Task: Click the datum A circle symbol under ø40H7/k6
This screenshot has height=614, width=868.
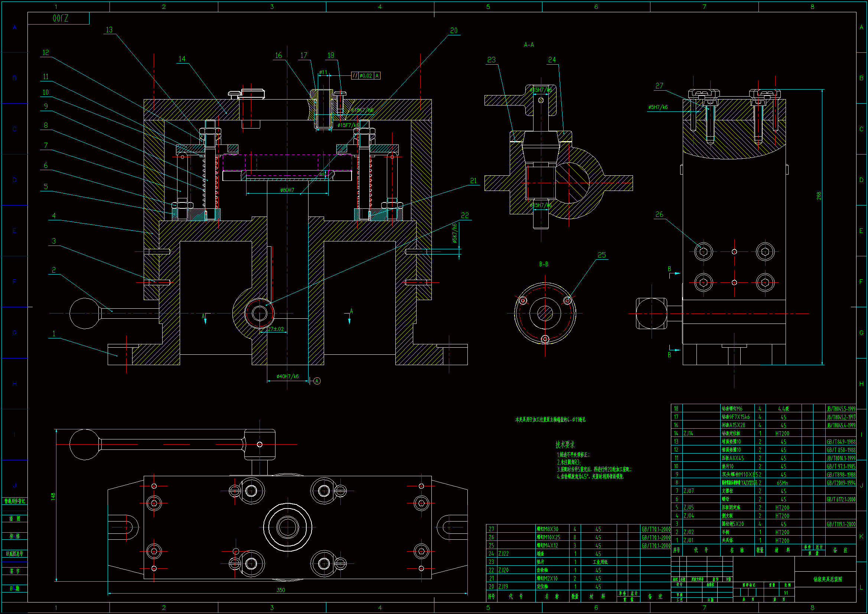Action: tap(317, 381)
